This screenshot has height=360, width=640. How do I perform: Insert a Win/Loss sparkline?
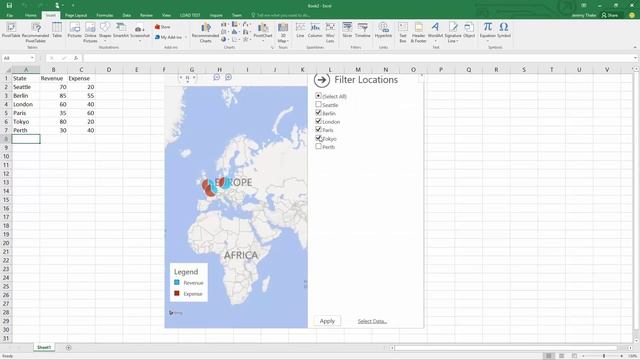coord(330,32)
